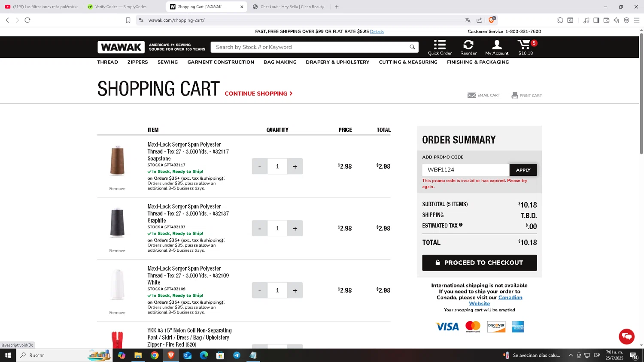Image resolution: width=644 pixels, height=362 pixels.
Task: Open Windows Start button
Action: [8, 355]
